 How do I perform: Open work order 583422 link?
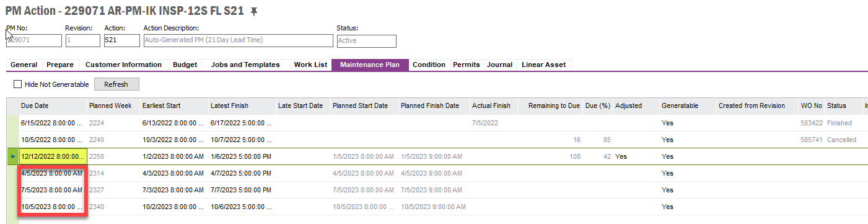(x=811, y=123)
